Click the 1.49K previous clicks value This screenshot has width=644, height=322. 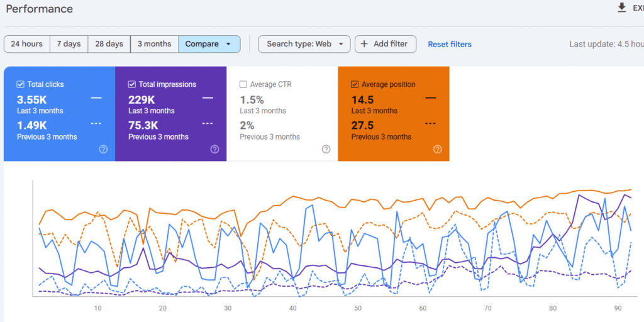point(32,126)
